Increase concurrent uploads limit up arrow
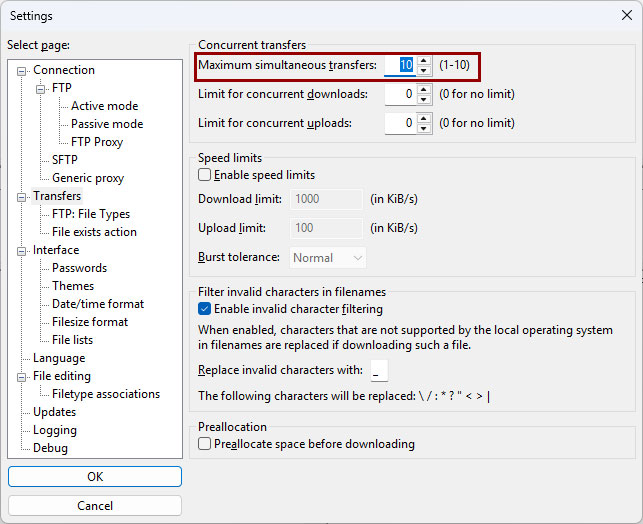This screenshot has height=524, width=643. pyautogui.click(x=424, y=118)
